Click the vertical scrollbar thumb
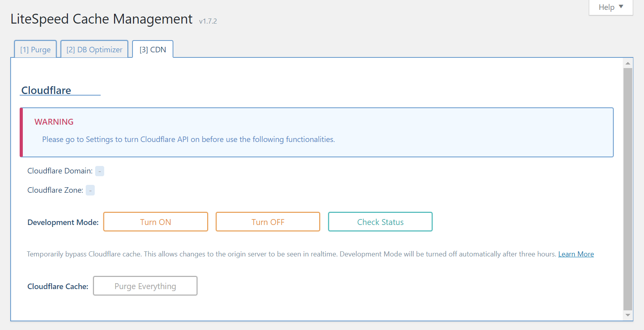The image size is (644, 330). pos(628,189)
